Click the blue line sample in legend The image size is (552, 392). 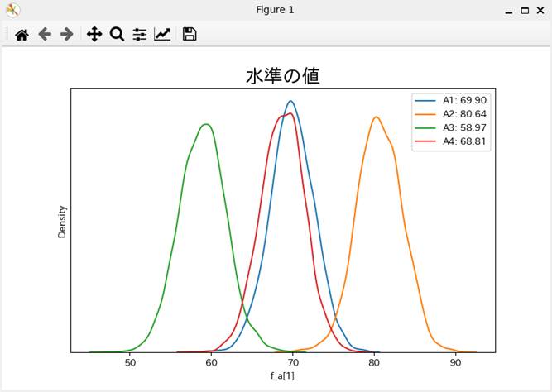point(426,100)
